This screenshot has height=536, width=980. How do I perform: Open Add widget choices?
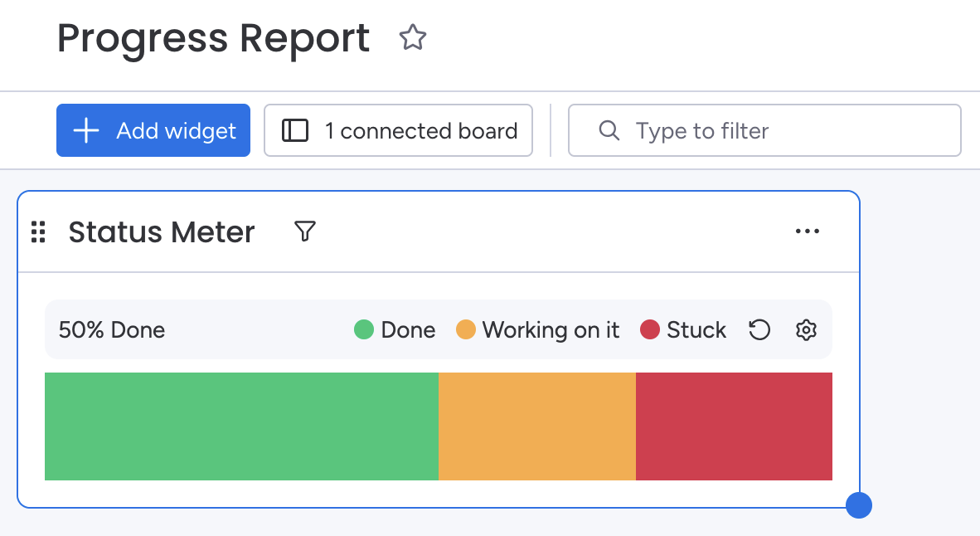click(153, 130)
